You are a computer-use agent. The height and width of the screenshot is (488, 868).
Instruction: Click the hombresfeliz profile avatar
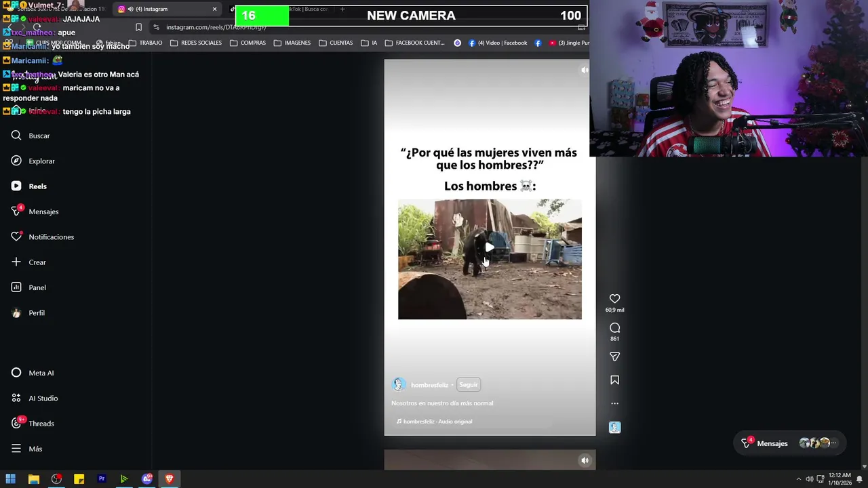pyautogui.click(x=399, y=385)
